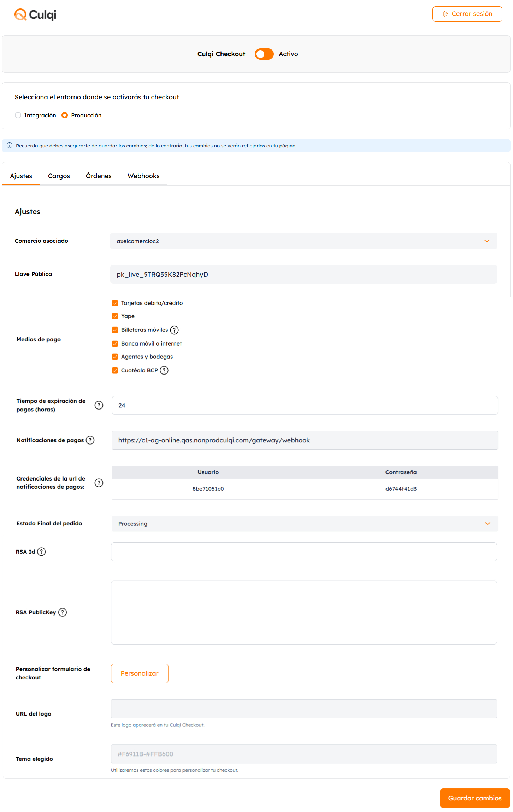Show help for Notificaciones de pagos
513x812 pixels.
90,440
